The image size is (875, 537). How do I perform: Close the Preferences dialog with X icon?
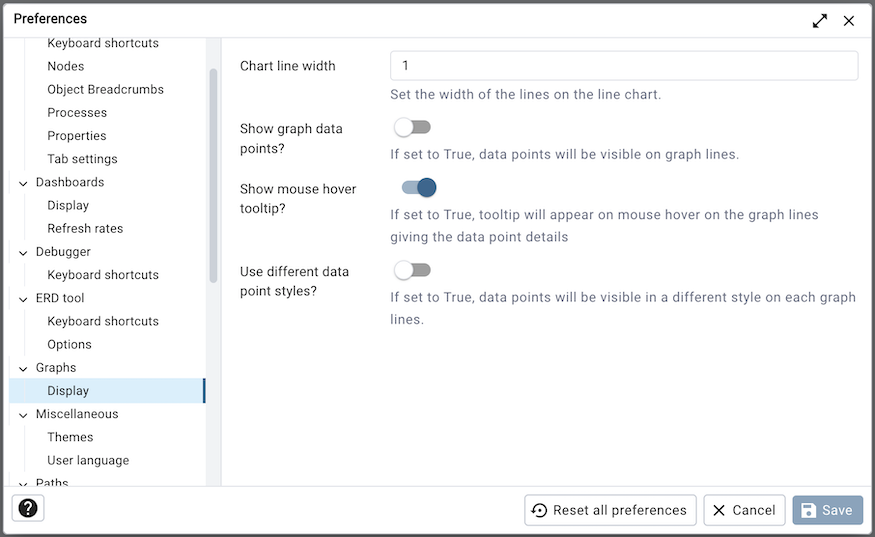[849, 21]
